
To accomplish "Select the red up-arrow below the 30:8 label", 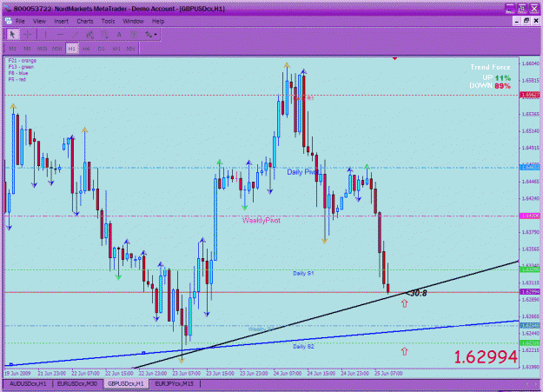I will (x=405, y=303).
